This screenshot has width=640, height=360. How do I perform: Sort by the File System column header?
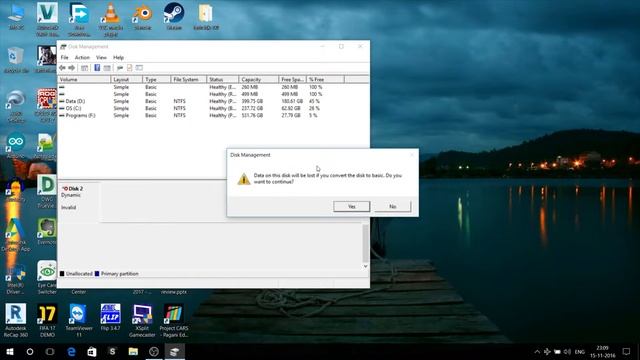coord(189,79)
